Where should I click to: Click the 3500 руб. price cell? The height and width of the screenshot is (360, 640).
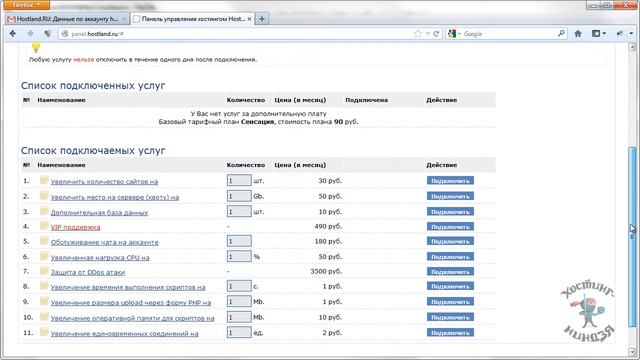(x=326, y=271)
